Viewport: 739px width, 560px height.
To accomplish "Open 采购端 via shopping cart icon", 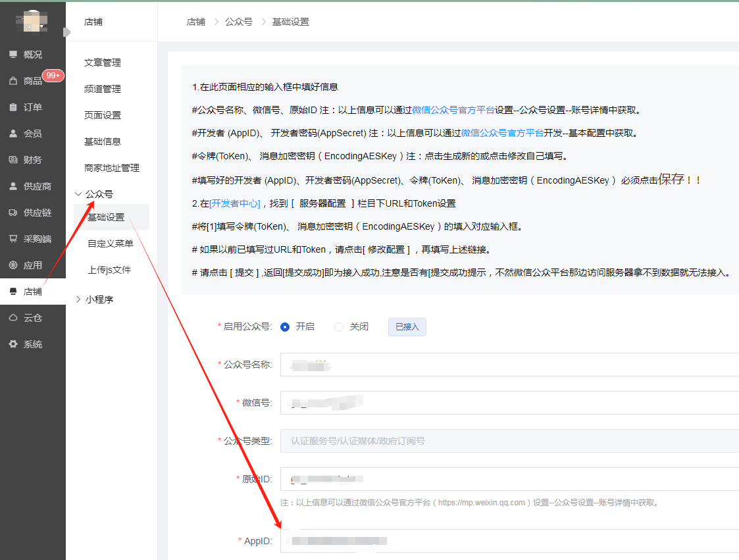I will click(x=13, y=239).
